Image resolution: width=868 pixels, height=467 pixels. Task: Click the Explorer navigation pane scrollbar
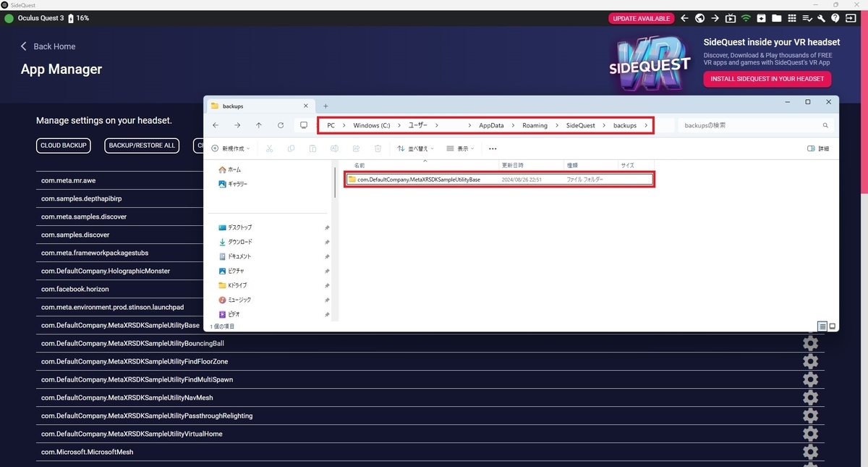coord(335,183)
